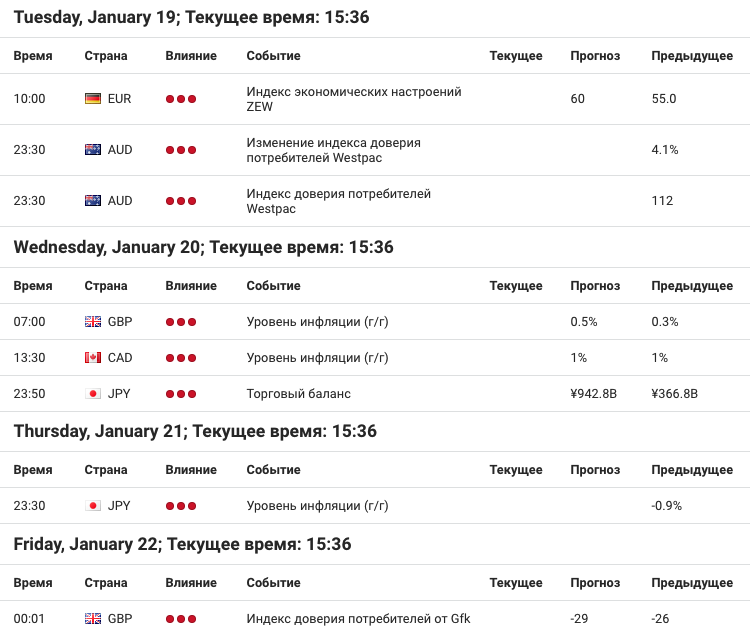Click the ¥942.8B forecast value

tap(594, 394)
